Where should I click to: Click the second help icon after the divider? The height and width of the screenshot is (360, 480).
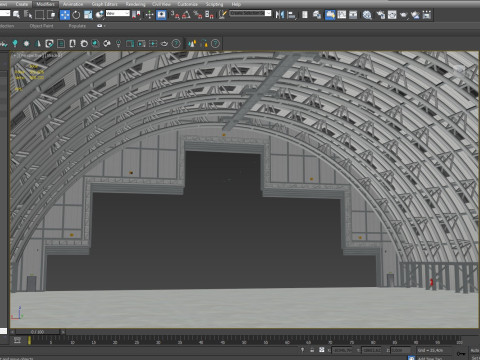[x=215, y=43]
